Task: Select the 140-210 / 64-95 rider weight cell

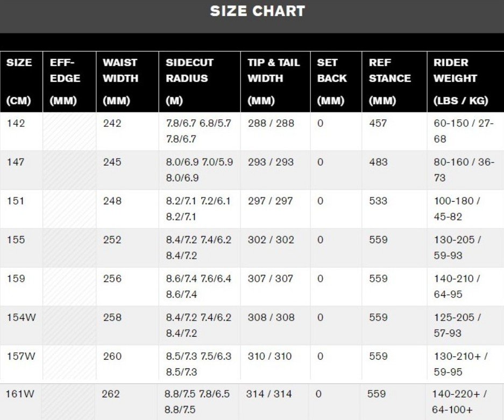Action: pos(457,286)
